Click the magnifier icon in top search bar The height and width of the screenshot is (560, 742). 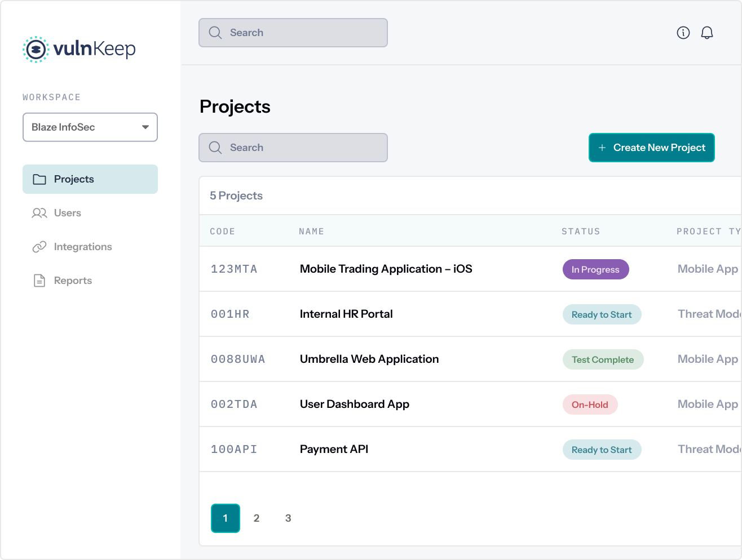point(215,33)
